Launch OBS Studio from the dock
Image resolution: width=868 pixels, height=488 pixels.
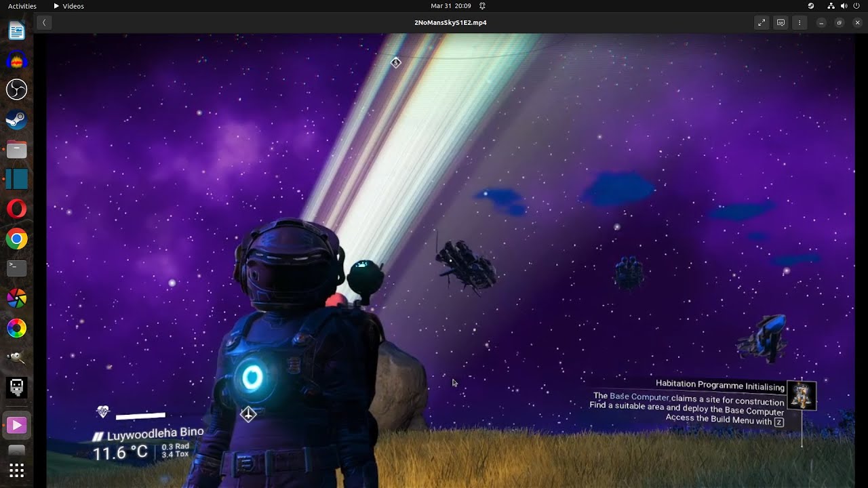pos(17,89)
